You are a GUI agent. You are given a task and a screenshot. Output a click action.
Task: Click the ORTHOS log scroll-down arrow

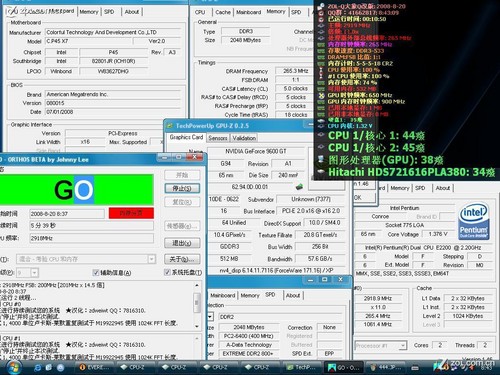(x=197, y=326)
